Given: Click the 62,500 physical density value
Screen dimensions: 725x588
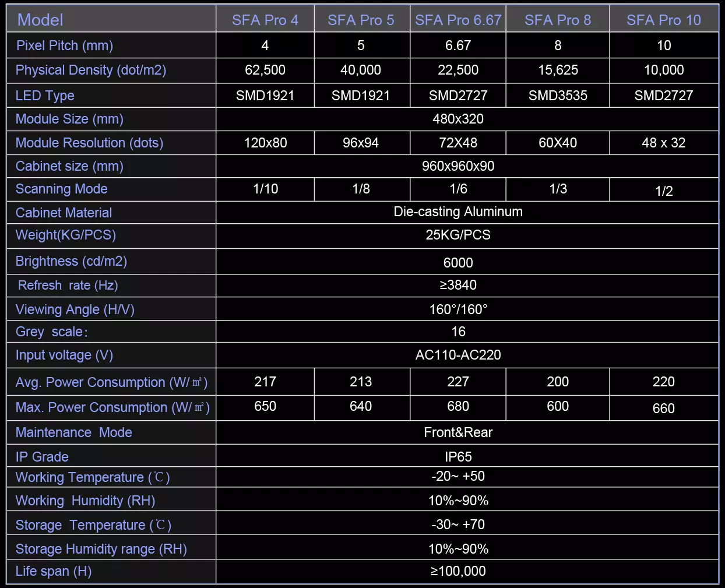Looking at the screenshot, I should coord(265,70).
